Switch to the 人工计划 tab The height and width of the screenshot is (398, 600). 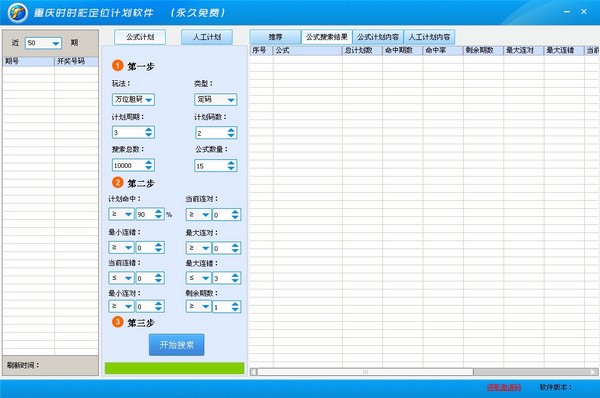(207, 37)
